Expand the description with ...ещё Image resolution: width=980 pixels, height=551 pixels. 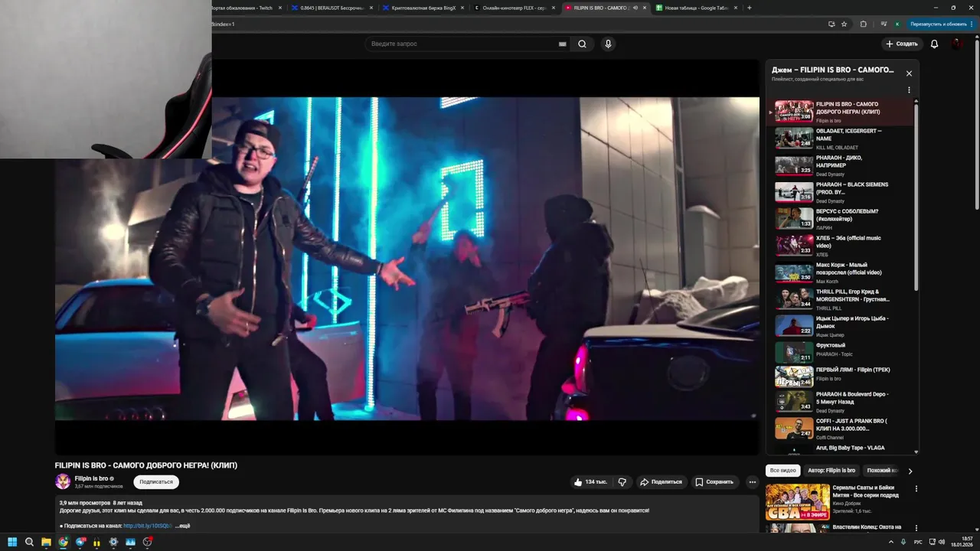tap(182, 526)
